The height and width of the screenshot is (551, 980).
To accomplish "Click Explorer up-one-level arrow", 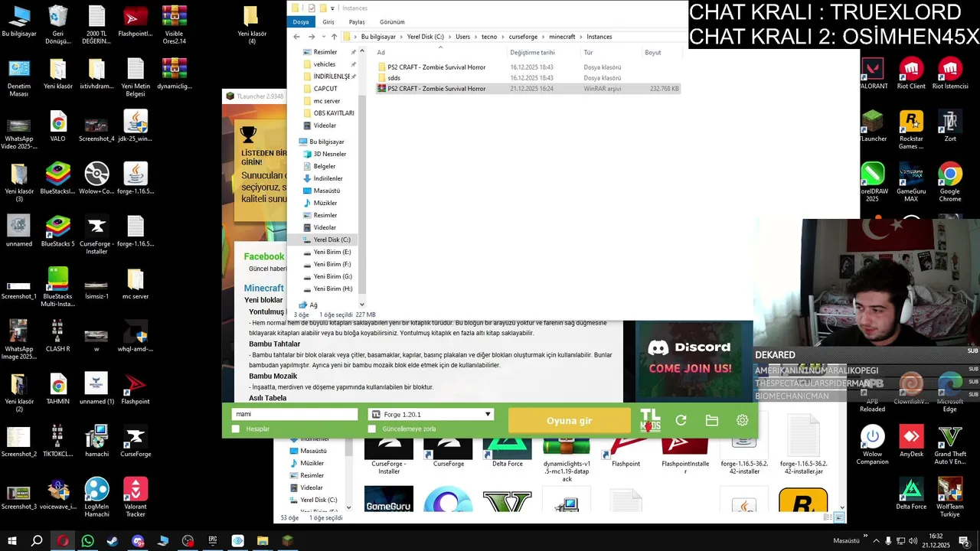I will 334,37.
